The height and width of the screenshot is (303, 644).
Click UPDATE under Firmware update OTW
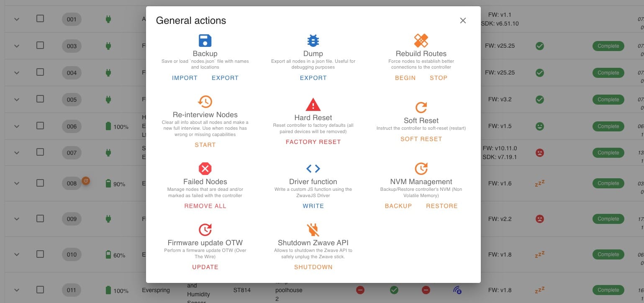pos(205,267)
